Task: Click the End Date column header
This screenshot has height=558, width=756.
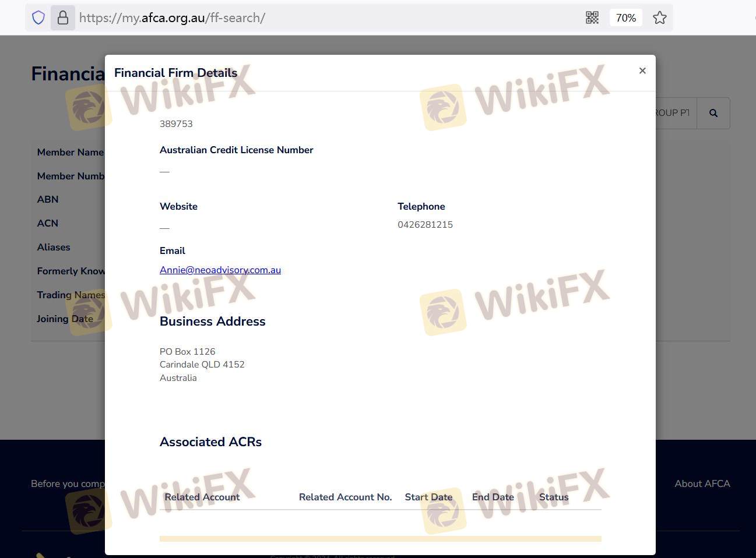Action: pyautogui.click(x=493, y=497)
